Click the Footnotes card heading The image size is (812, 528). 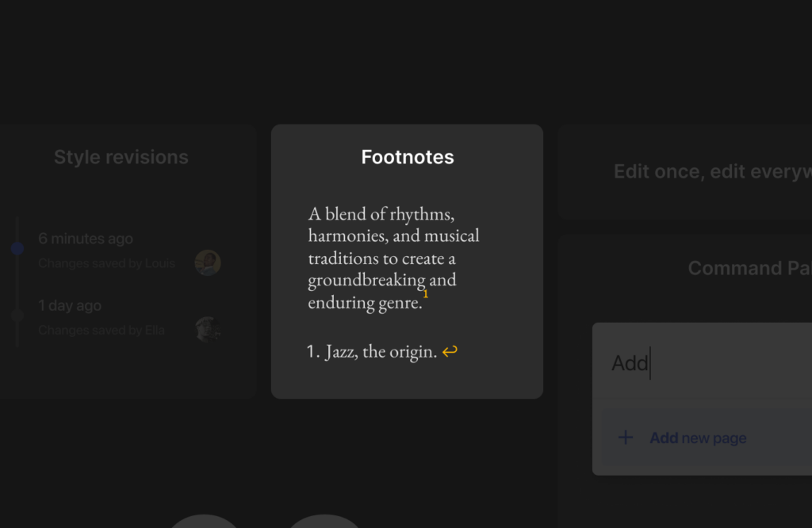tap(408, 157)
